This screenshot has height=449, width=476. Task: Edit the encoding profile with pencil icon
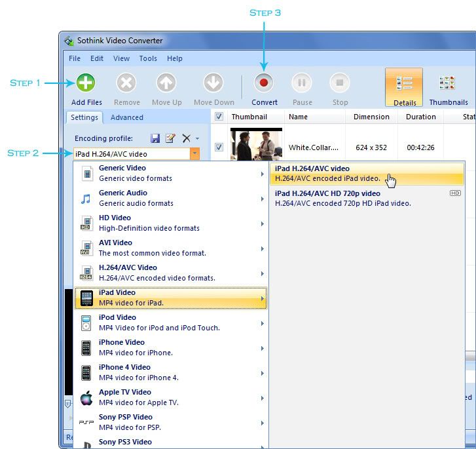(x=170, y=138)
